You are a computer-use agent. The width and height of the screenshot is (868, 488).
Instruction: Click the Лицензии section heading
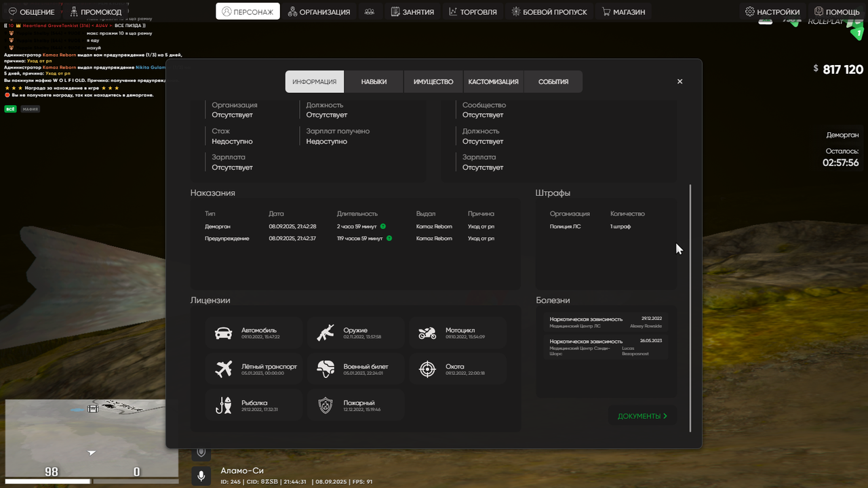(x=210, y=300)
